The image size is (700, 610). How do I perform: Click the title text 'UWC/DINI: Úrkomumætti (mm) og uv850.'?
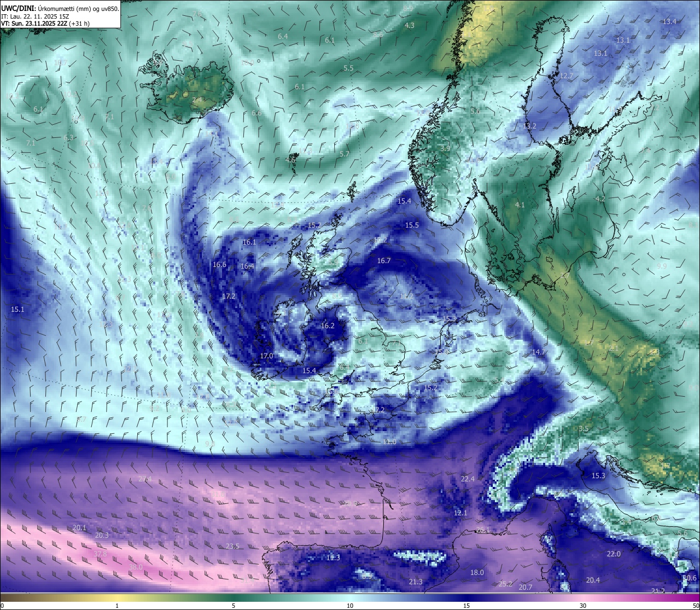click(60, 8)
